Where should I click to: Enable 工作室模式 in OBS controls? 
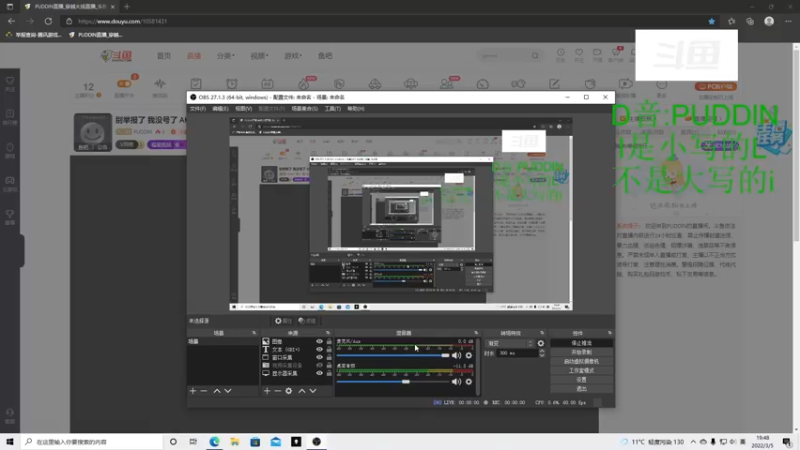pyautogui.click(x=582, y=371)
